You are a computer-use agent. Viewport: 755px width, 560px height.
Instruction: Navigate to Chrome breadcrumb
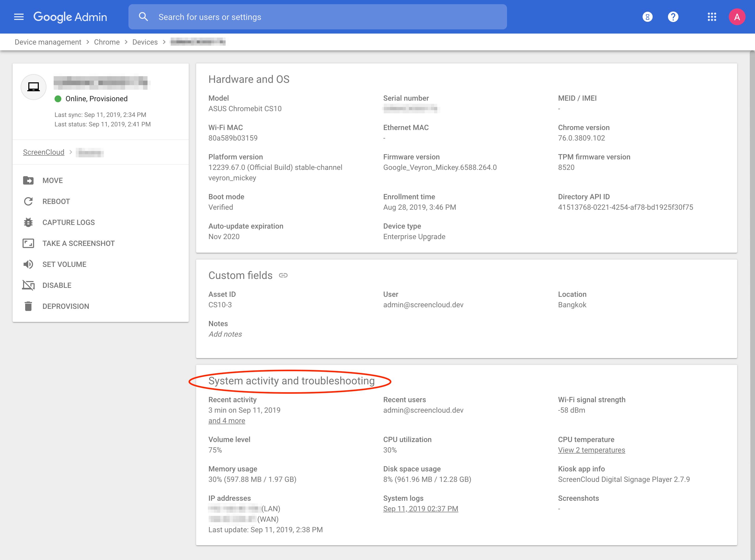click(x=107, y=42)
